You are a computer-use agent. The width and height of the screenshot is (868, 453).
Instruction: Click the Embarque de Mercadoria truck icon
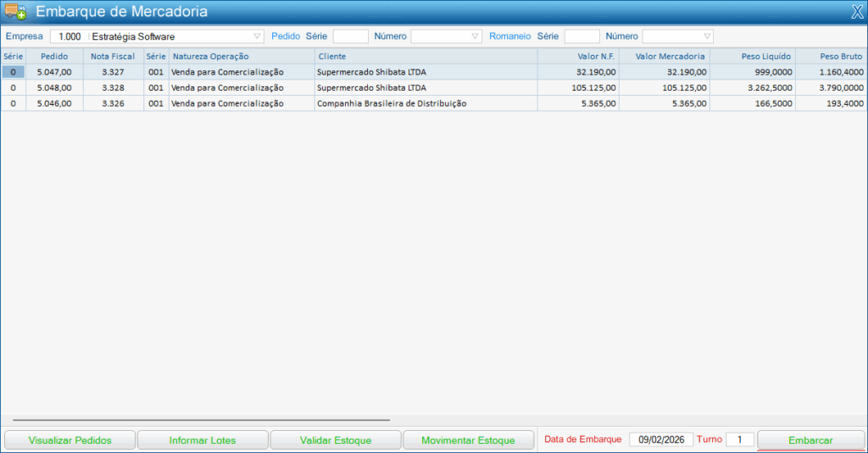tap(15, 12)
